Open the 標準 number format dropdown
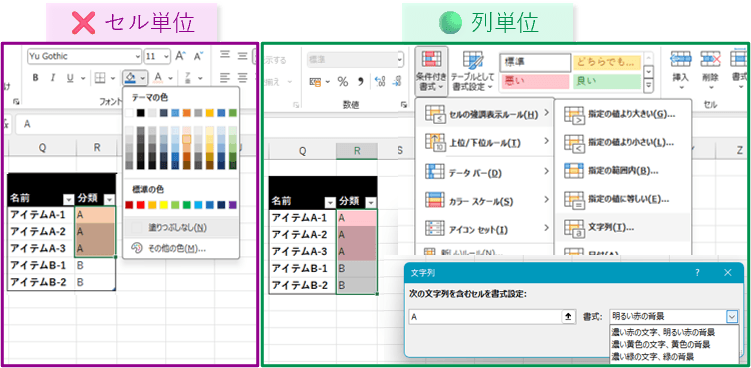Viewport: 751px width, 368px height. 399,59
